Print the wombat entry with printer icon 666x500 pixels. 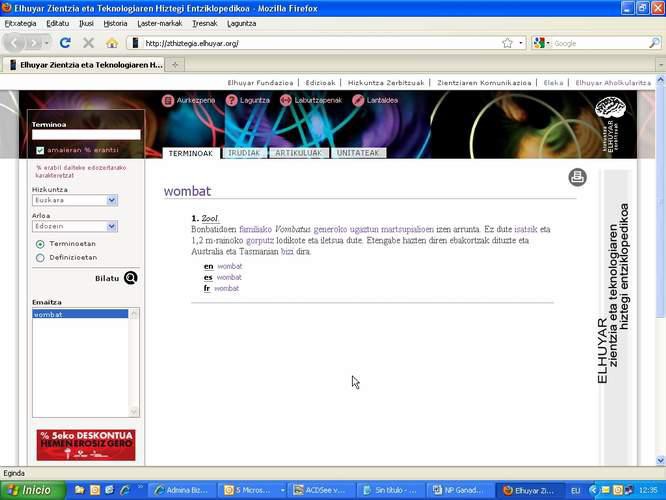click(x=577, y=177)
